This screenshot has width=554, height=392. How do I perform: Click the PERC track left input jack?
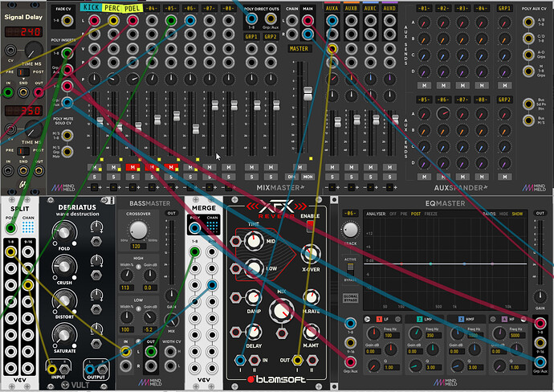click(113, 21)
